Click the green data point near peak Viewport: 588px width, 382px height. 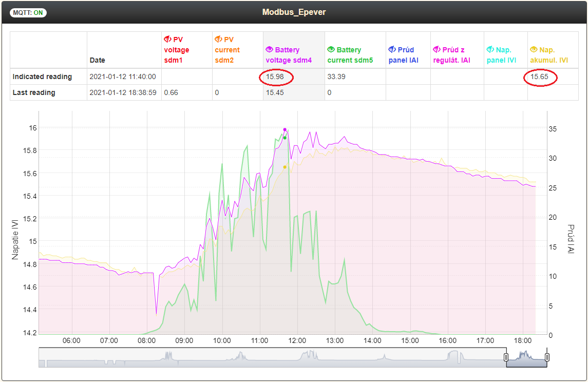click(284, 138)
